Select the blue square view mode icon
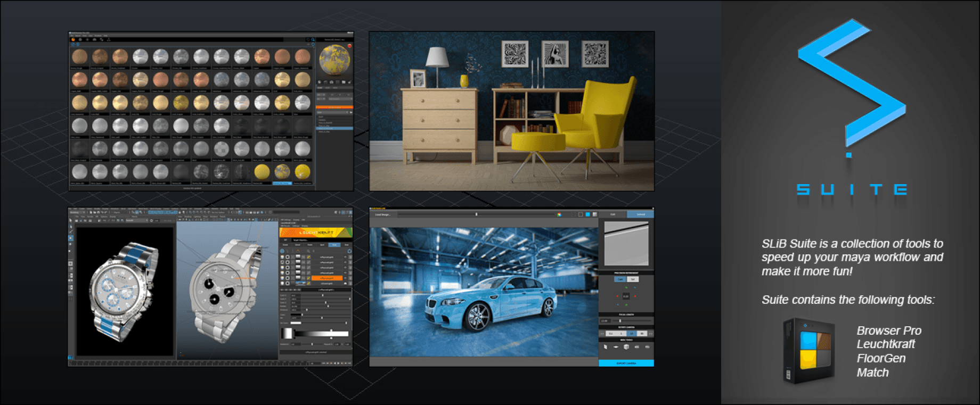980x405 pixels. [587, 214]
